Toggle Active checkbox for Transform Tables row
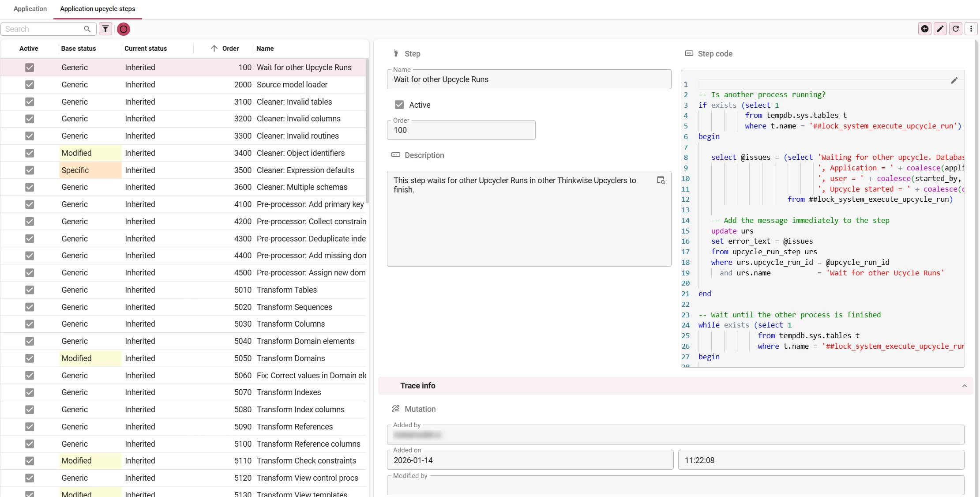The height and width of the screenshot is (497, 980). point(30,290)
